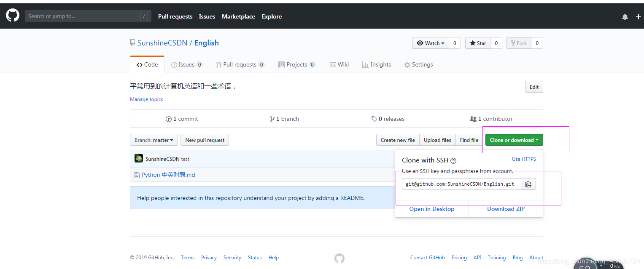Open footer API link
Image resolution: width=644 pixels, height=269 pixels.
tap(477, 258)
